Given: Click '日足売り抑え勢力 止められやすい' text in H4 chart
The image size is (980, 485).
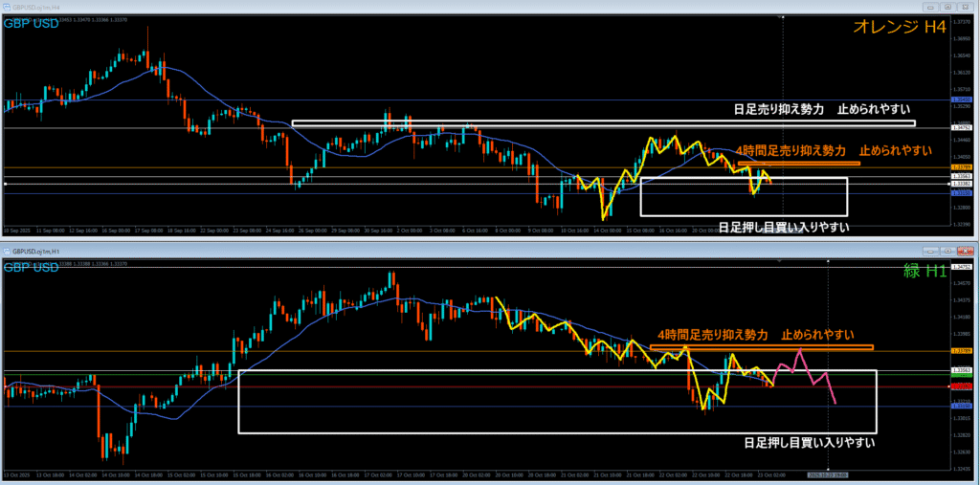Looking at the screenshot, I should [821, 110].
